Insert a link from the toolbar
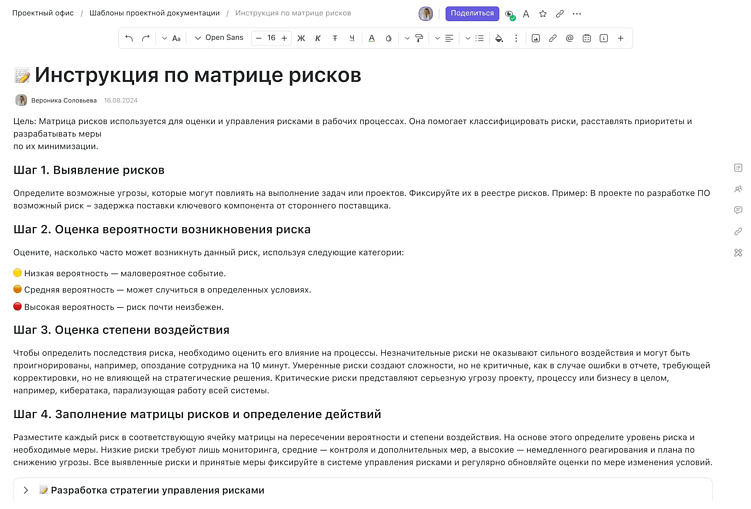 pos(553,38)
